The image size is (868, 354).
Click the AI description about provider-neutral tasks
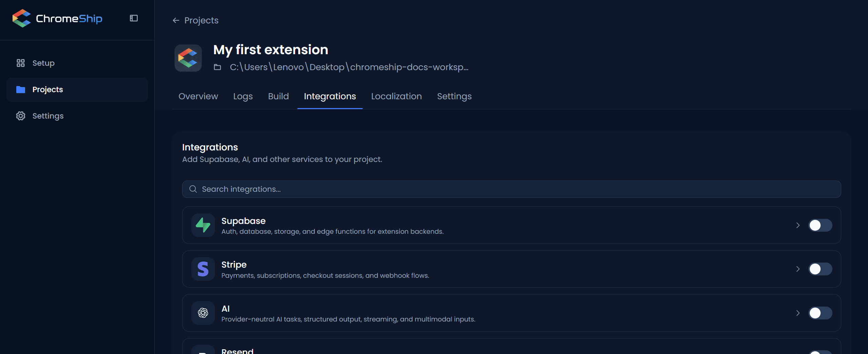(x=348, y=319)
